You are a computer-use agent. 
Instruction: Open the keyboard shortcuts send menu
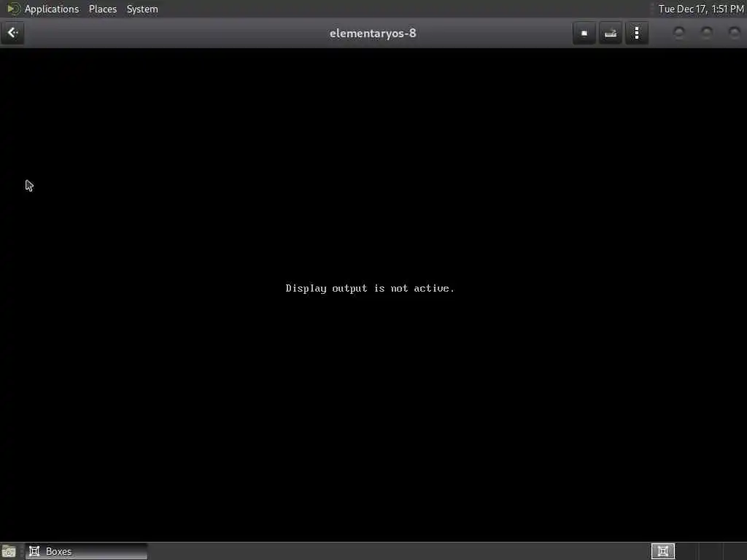pyautogui.click(x=611, y=33)
